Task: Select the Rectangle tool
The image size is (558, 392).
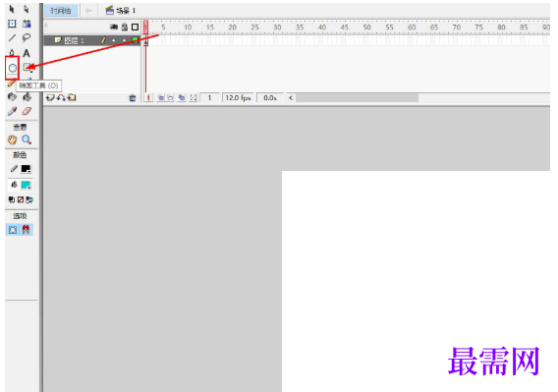Action: (28, 67)
